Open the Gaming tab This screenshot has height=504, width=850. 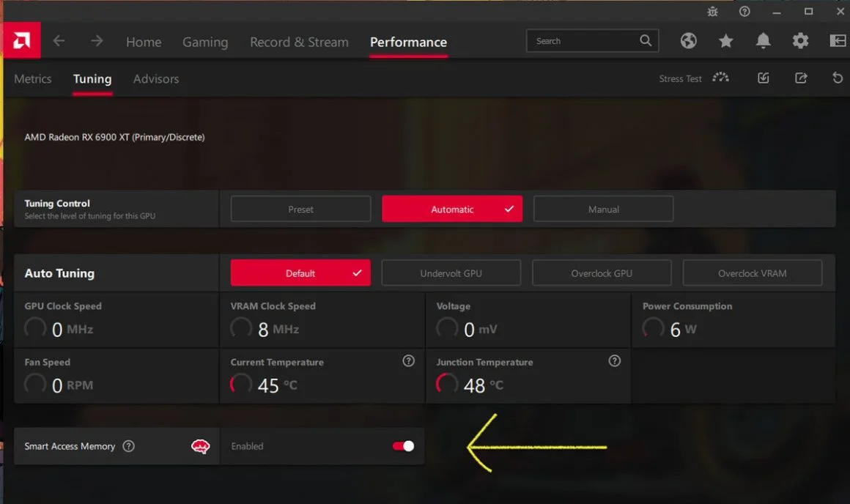click(x=205, y=42)
